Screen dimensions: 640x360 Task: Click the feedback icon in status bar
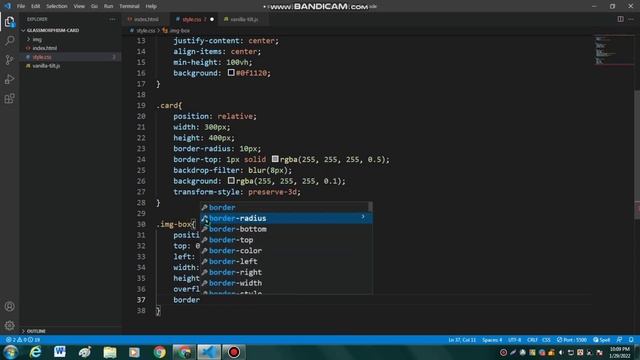620,340
